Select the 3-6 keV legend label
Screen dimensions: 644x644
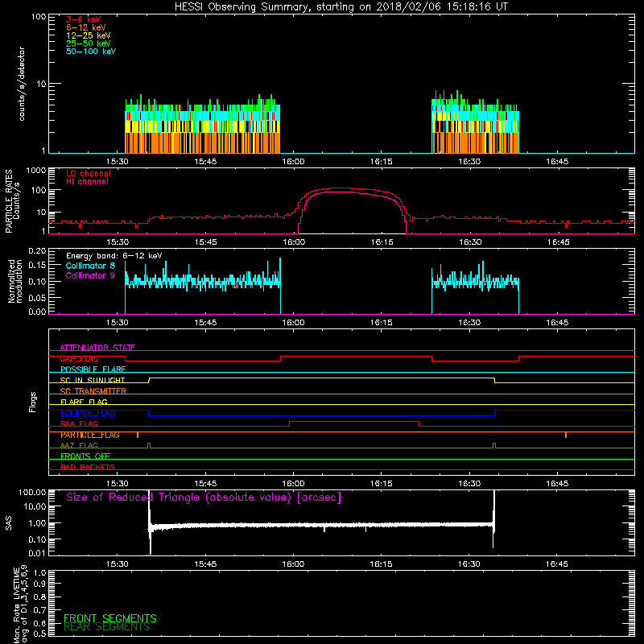click(84, 19)
